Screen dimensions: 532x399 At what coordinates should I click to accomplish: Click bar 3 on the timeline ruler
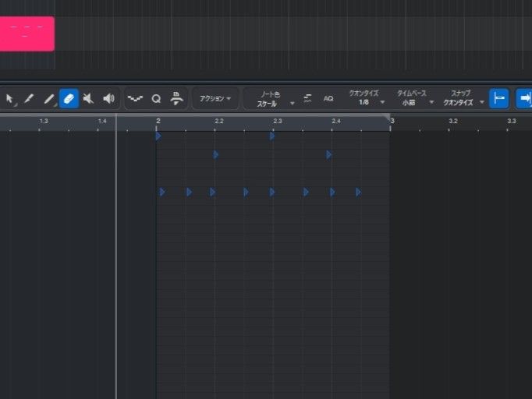[392, 121]
